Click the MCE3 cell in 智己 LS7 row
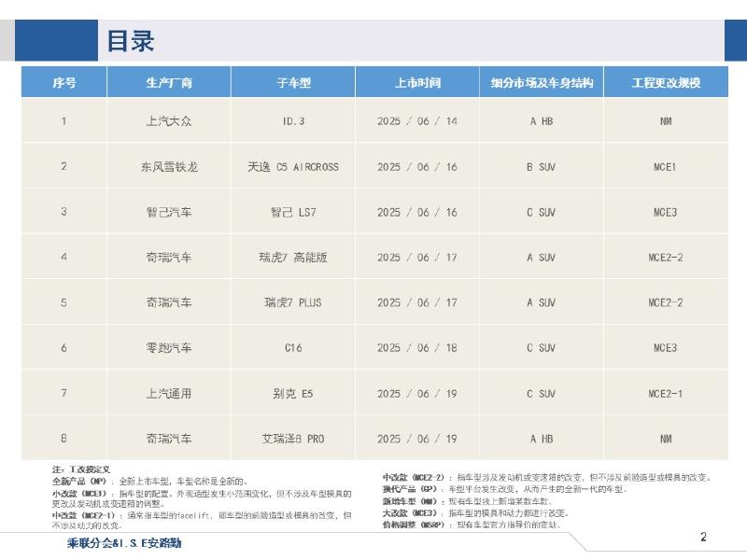 click(666, 212)
